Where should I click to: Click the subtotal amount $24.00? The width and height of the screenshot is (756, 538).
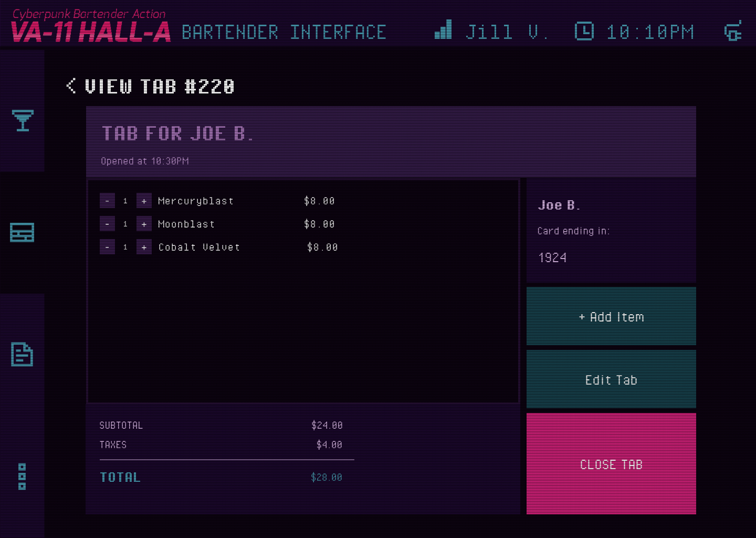pyautogui.click(x=327, y=425)
